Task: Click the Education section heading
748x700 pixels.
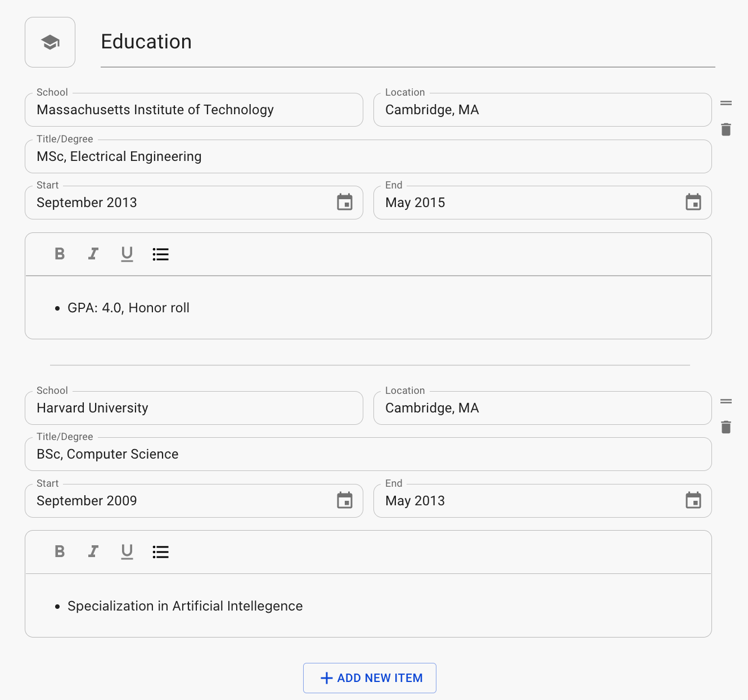Action: click(x=146, y=42)
